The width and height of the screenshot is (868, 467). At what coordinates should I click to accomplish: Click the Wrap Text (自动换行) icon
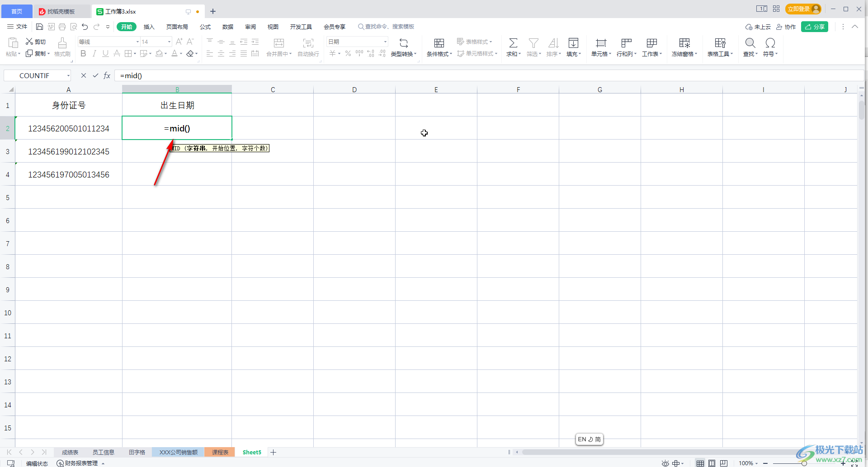coord(308,43)
